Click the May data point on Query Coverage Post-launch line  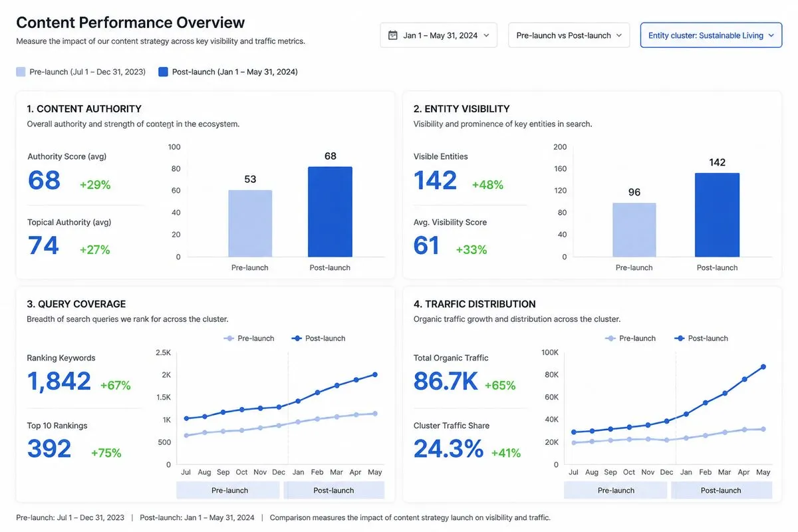point(375,374)
